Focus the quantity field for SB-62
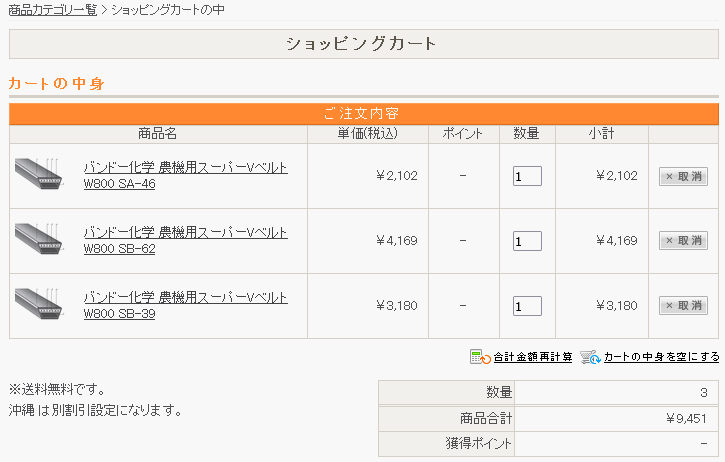Image resolution: width=725 pixels, height=462 pixels. 527,241
